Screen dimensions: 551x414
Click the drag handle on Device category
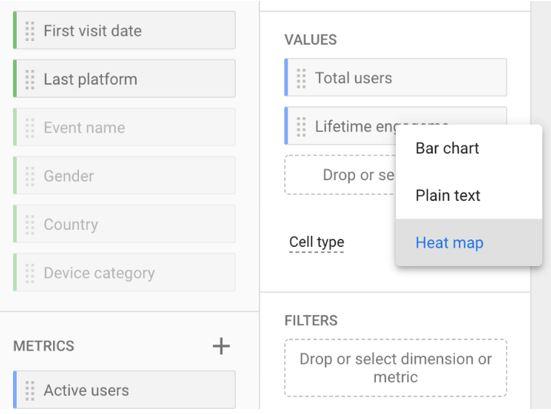30,273
